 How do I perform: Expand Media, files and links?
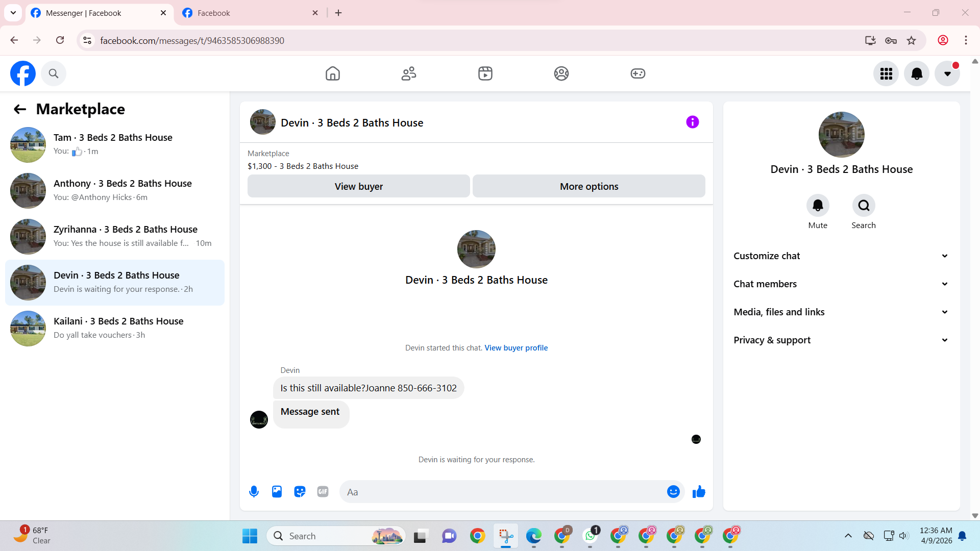(841, 312)
